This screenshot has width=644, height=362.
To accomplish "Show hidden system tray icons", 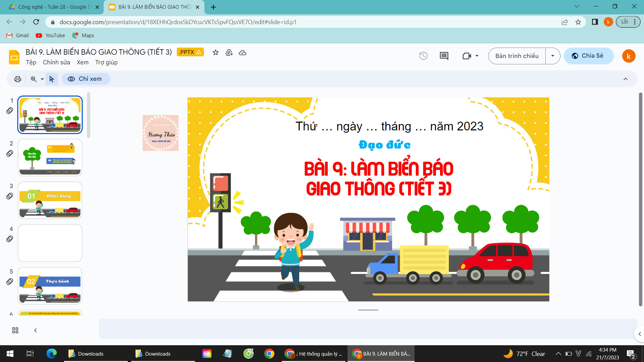I will coord(558,354).
